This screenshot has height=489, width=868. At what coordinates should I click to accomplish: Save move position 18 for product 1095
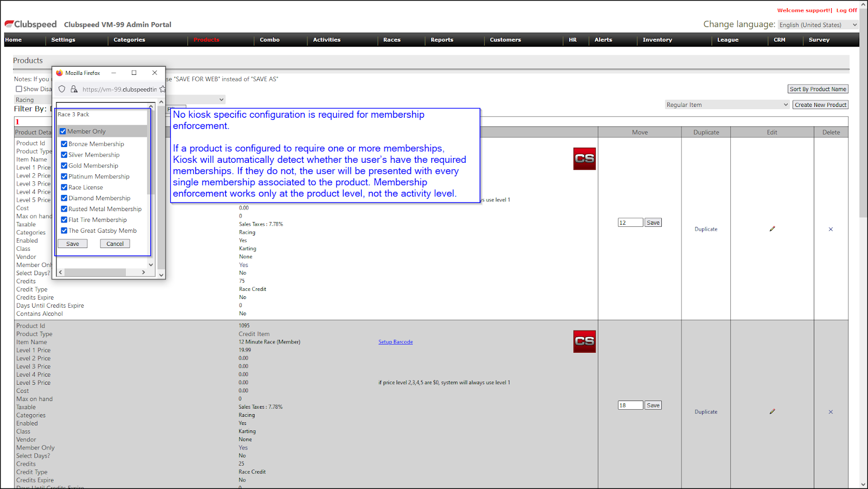click(653, 405)
